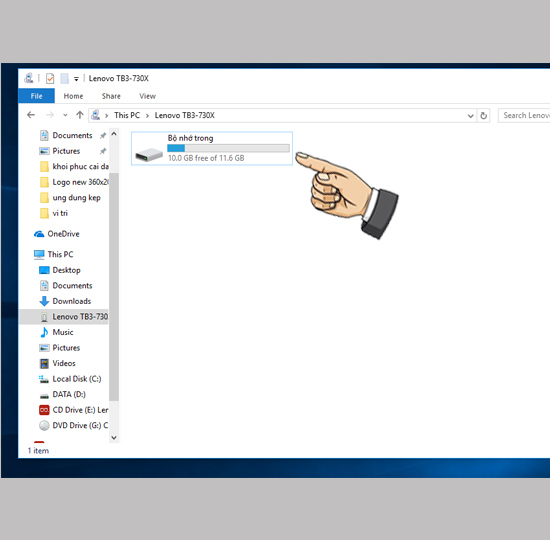Open the vi tri folder
Screen dimensions: 550x540
coord(54,213)
